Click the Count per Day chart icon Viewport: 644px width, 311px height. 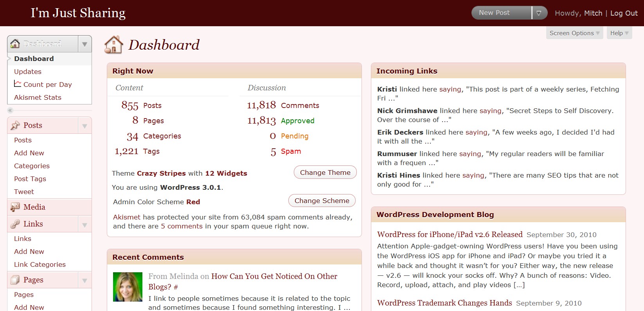tap(18, 84)
